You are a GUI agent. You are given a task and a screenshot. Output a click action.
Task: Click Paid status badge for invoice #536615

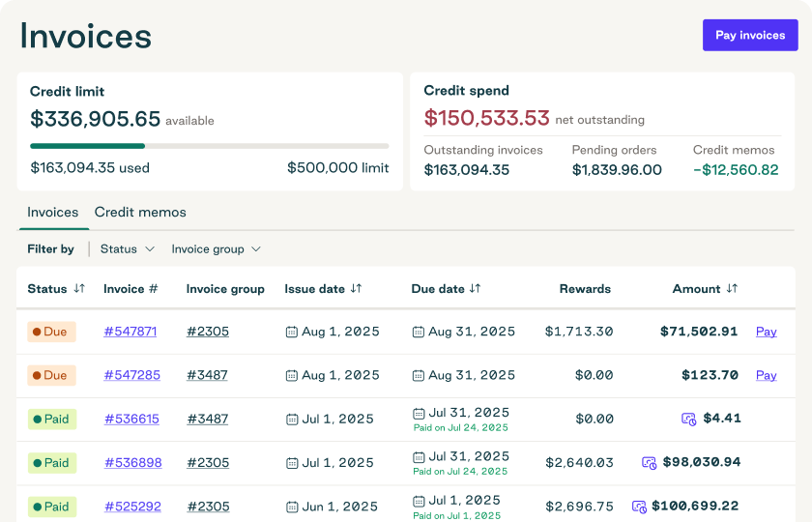52,419
